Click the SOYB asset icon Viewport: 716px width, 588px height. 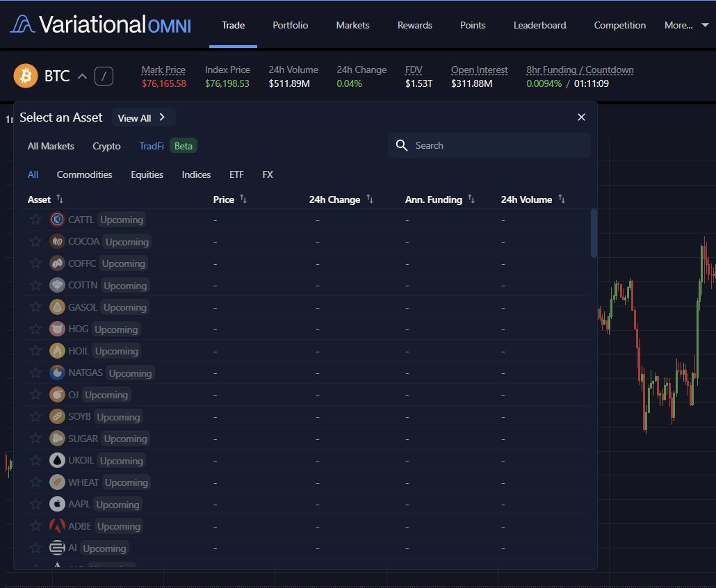(x=57, y=417)
